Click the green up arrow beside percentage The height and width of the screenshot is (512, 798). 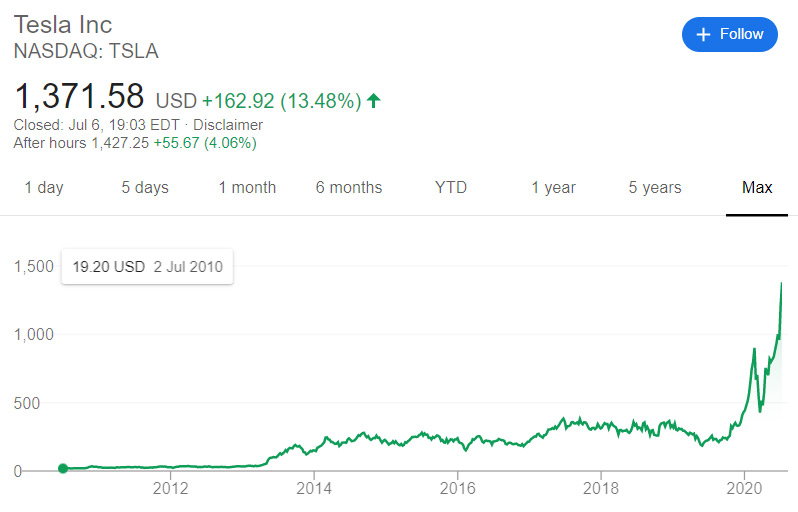click(x=374, y=101)
